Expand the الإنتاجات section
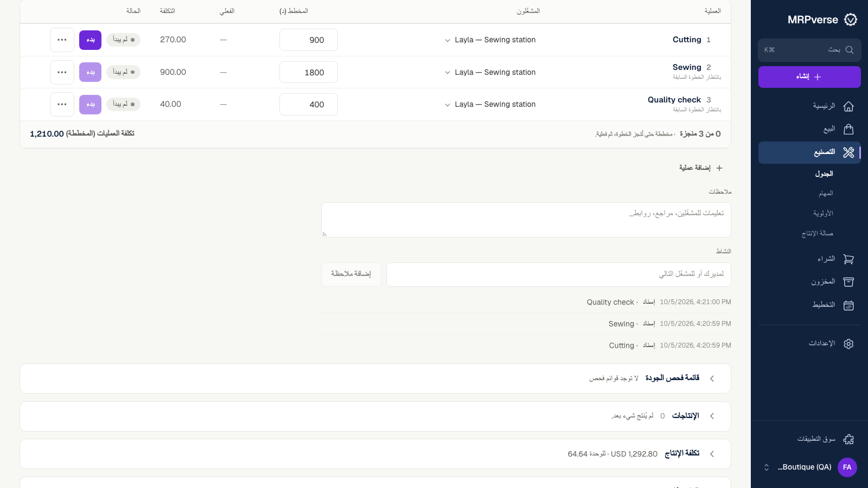 tap(375, 416)
